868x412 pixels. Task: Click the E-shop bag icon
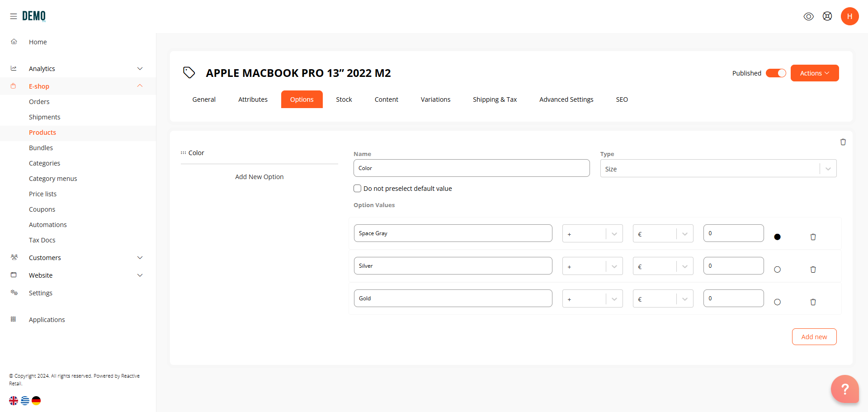click(14, 86)
